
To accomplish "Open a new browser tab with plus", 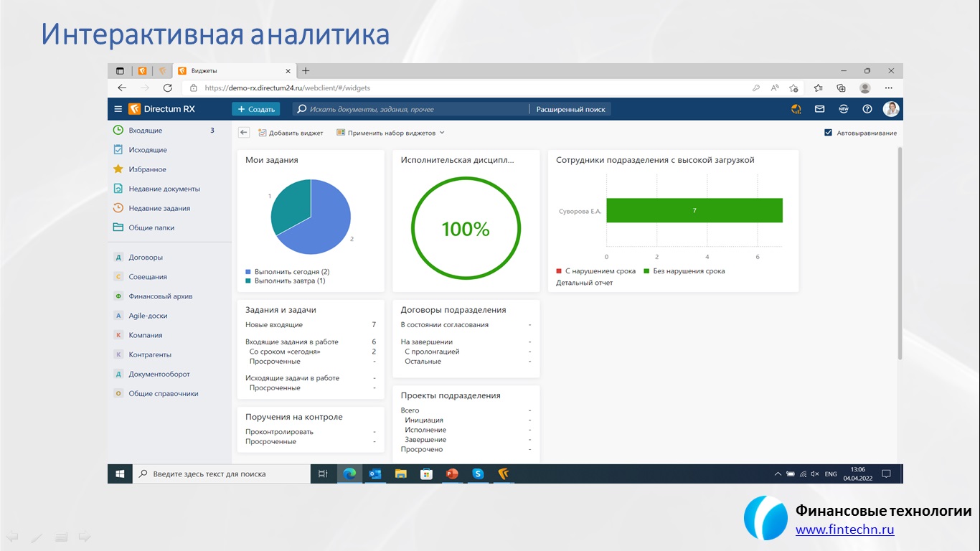I will tap(306, 71).
